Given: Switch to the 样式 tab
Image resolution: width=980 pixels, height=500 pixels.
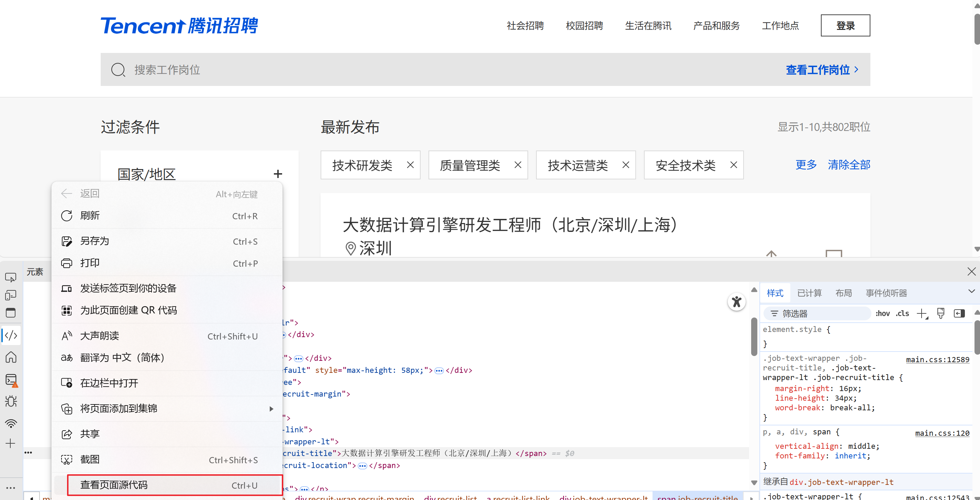Looking at the screenshot, I should pyautogui.click(x=775, y=293).
